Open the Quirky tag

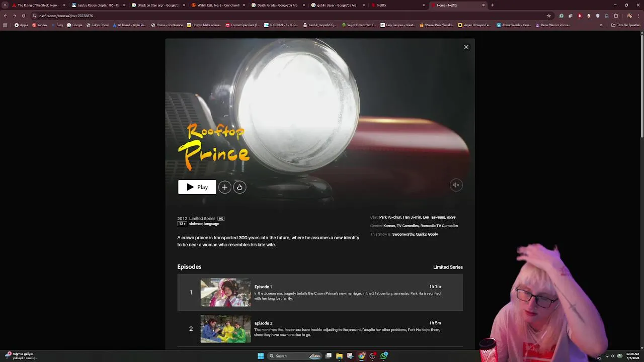click(x=421, y=234)
